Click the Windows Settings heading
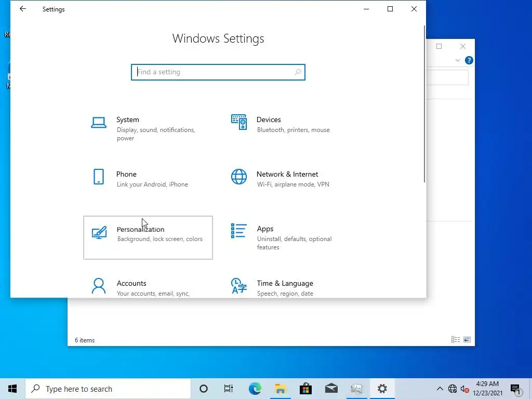The image size is (532, 399). click(218, 38)
